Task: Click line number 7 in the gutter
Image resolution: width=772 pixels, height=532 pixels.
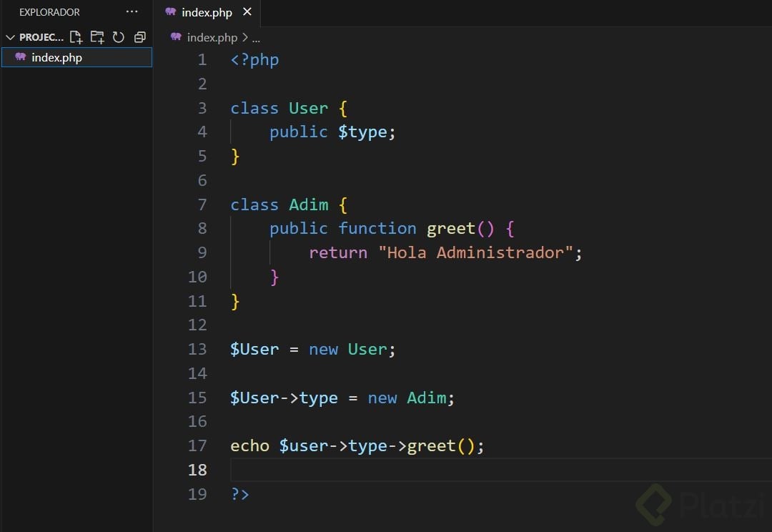Action: (x=202, y=205)
